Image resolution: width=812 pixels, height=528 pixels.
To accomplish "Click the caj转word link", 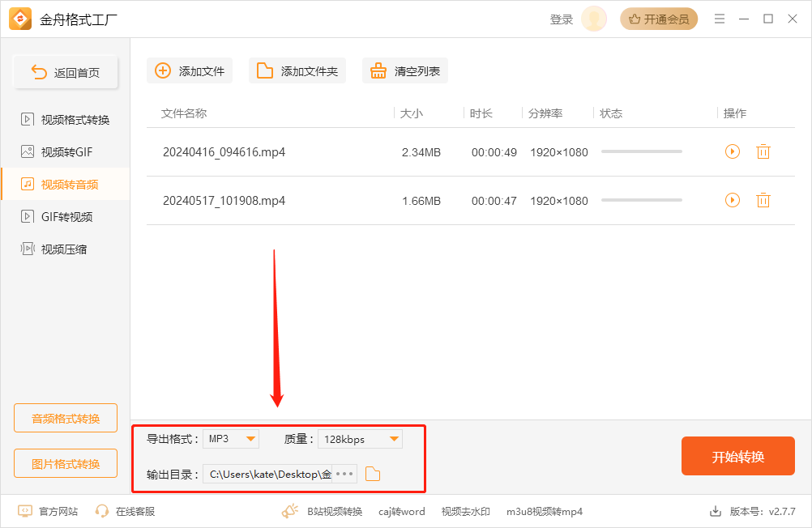I will tap(401, 512).
